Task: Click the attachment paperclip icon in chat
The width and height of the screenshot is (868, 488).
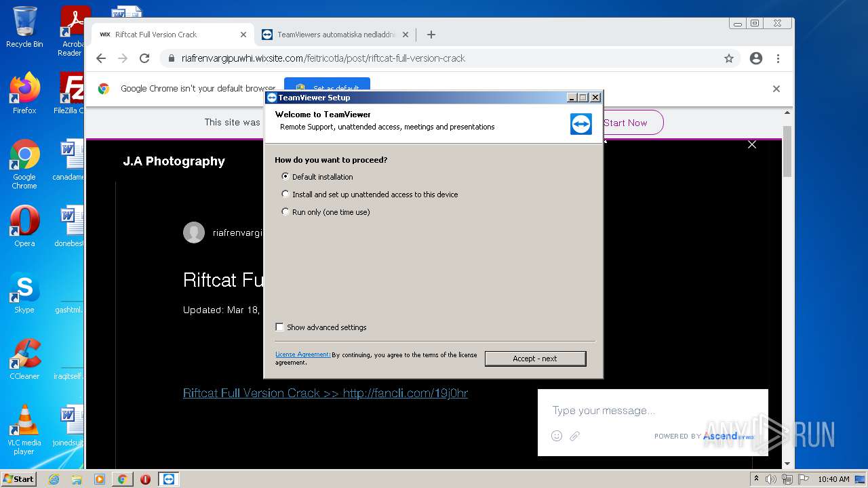Action: (574, 436)
